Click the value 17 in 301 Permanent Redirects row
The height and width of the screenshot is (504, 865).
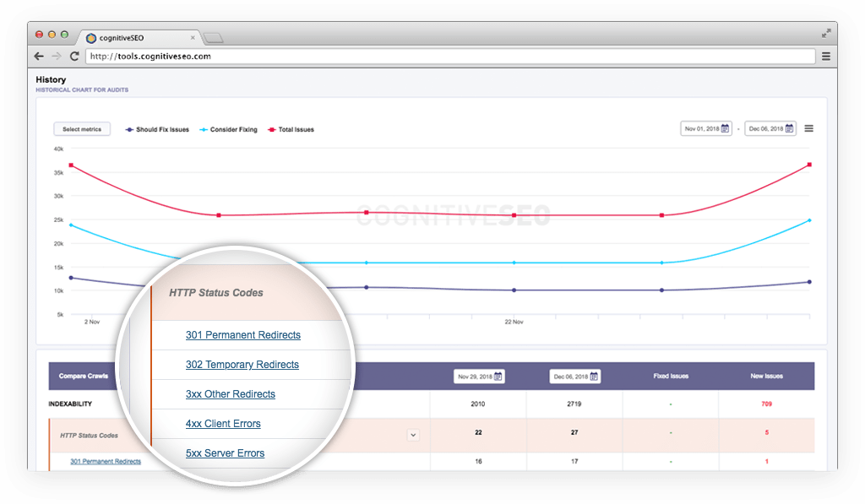[x=574, y=462]
